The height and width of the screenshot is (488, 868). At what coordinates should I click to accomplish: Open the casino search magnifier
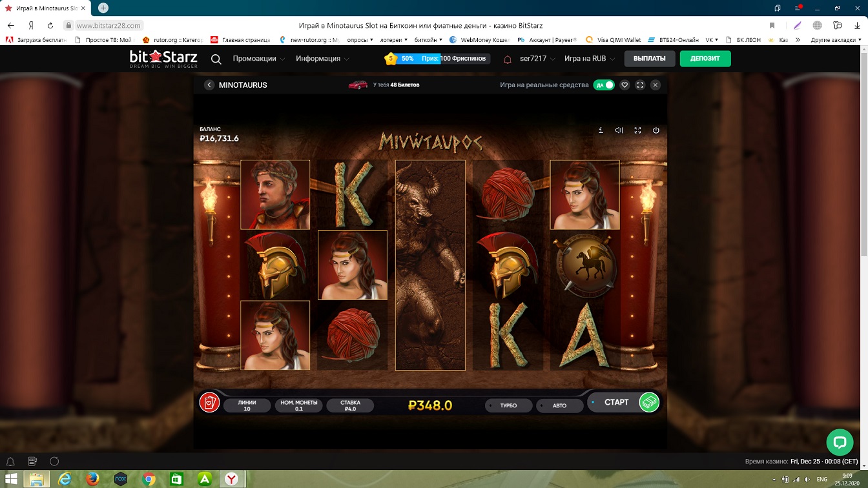216,59
